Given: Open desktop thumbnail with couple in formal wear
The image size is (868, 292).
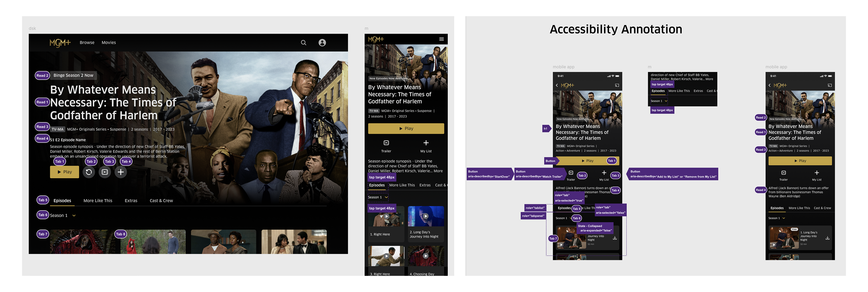Looking at the screenshot, I should click(294, 242).
